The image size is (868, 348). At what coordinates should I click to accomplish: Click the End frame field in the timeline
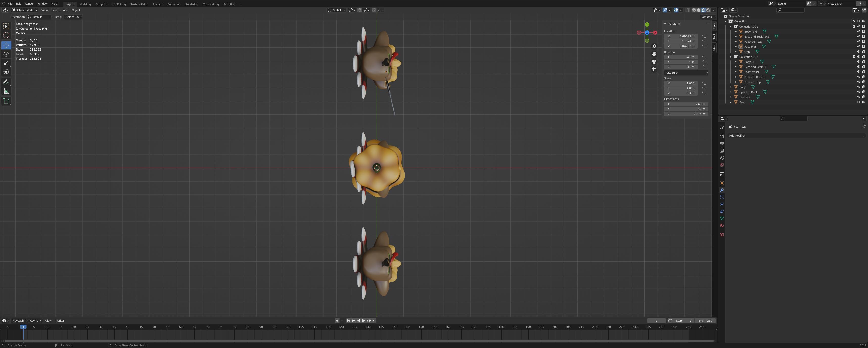point(705,321)
